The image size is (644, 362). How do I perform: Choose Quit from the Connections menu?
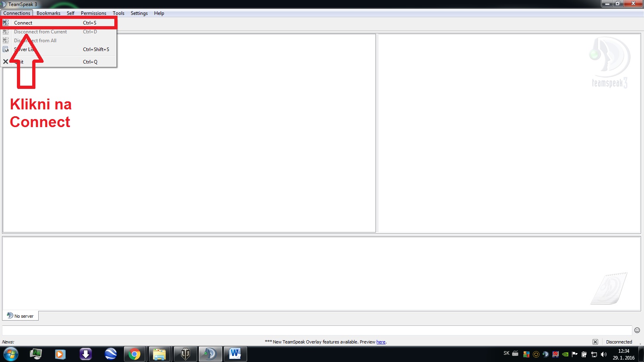pyautogui.click(x=19, y=62)
